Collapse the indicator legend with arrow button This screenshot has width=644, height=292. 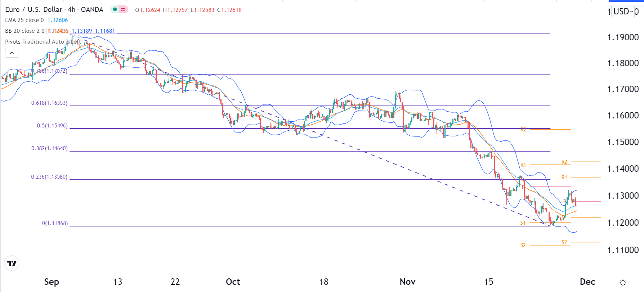12,53
